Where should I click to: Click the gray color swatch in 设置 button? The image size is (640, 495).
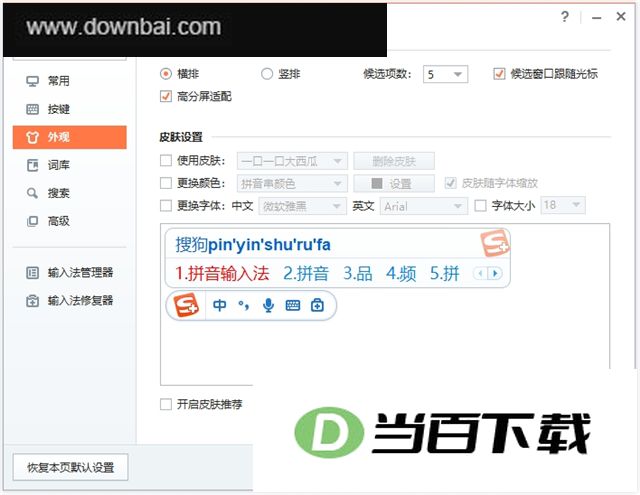(377, 183)
